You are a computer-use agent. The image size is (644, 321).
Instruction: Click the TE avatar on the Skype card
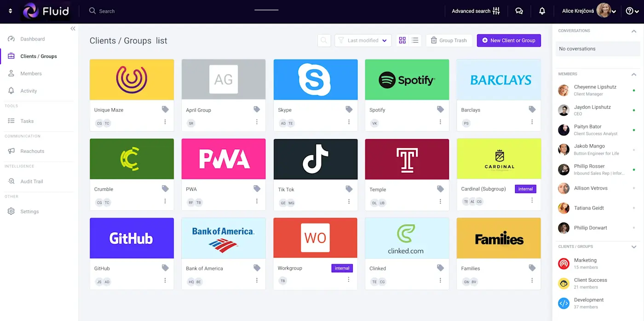(291, 123)
